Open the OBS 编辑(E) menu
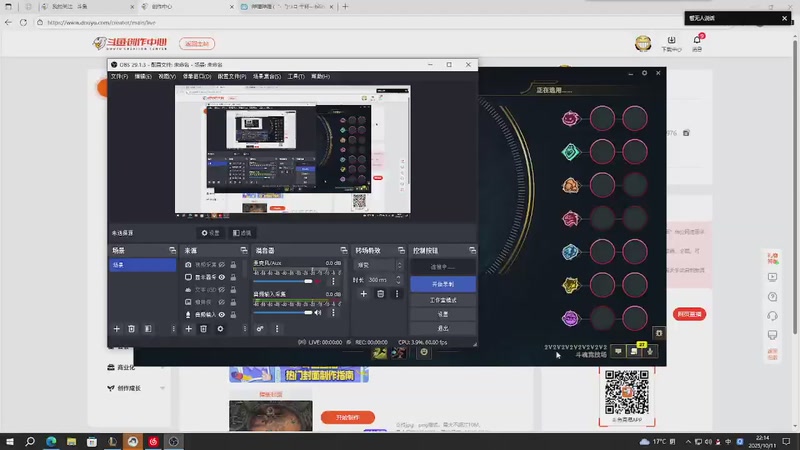 point(143,77)
